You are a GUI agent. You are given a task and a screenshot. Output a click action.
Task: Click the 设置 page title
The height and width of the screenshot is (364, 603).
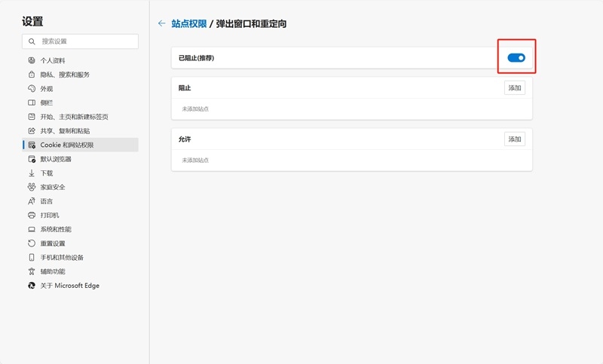coord(32,22)
